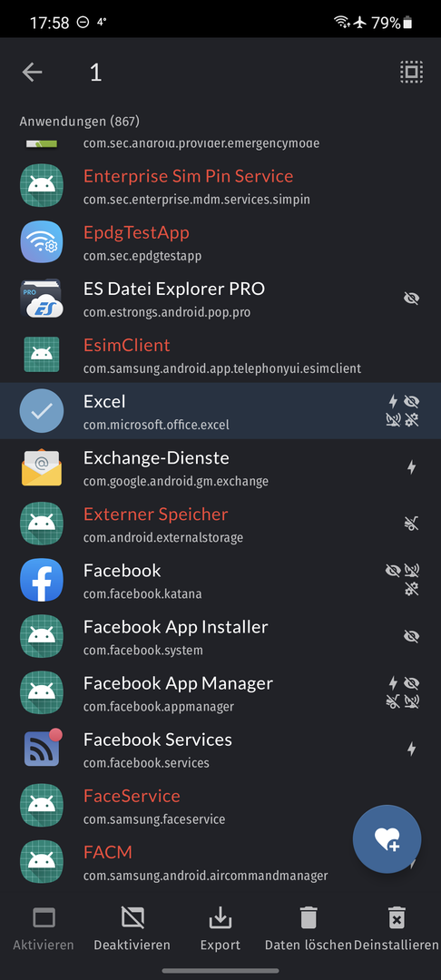This screenshot has height=980, width=441.
Task: Select the EpdgTestApp list entry
Action: [220, 242]
